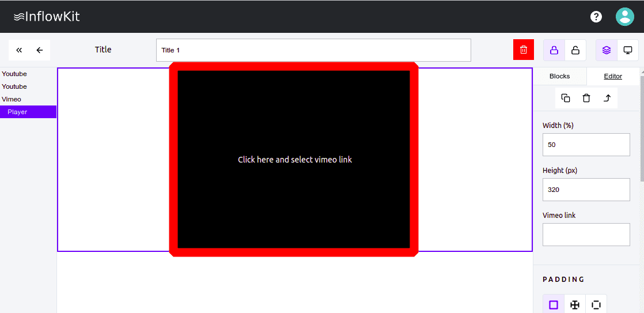644x313 pixels.
Task: Collapse the panel with double chevron
Action: (x=19, y=50)
